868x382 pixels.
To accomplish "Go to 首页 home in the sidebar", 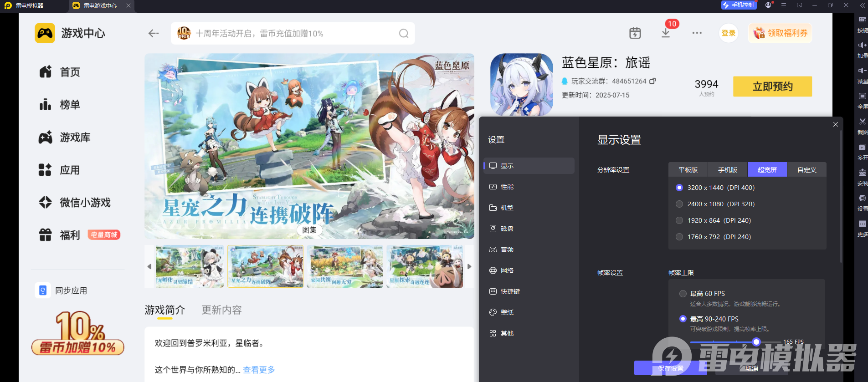I will 59,72.
